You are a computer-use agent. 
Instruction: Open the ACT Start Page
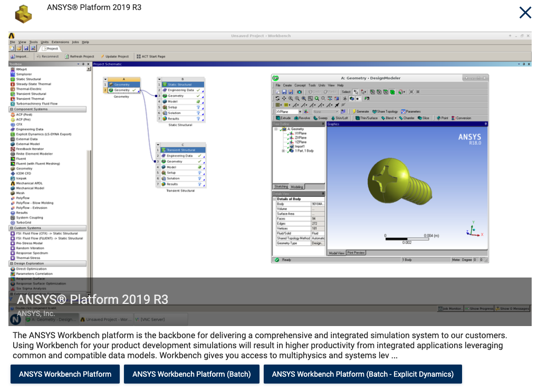tap(151, 56)
